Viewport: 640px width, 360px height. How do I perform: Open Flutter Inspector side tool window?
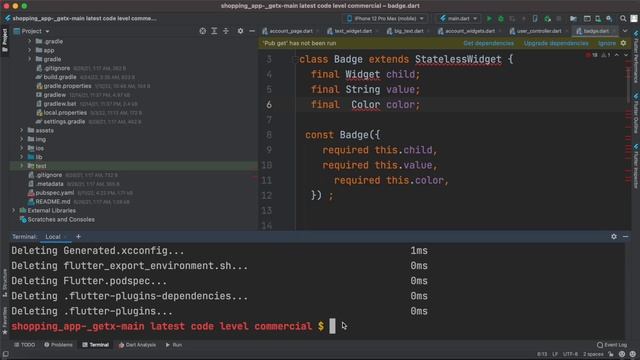point(636,165)
